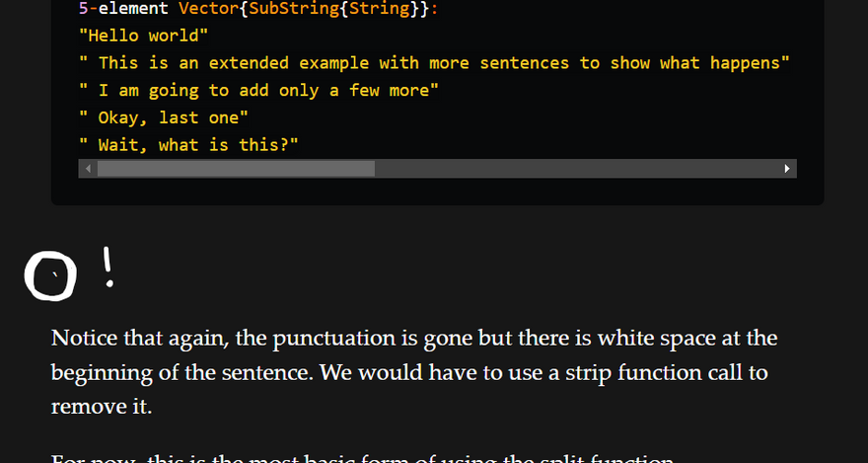Image resolution: width=868 pixels, height=463 pixels.
Task: Click the hand-drawn white circle
Action: pyautogui.click(x=49, y=275)
